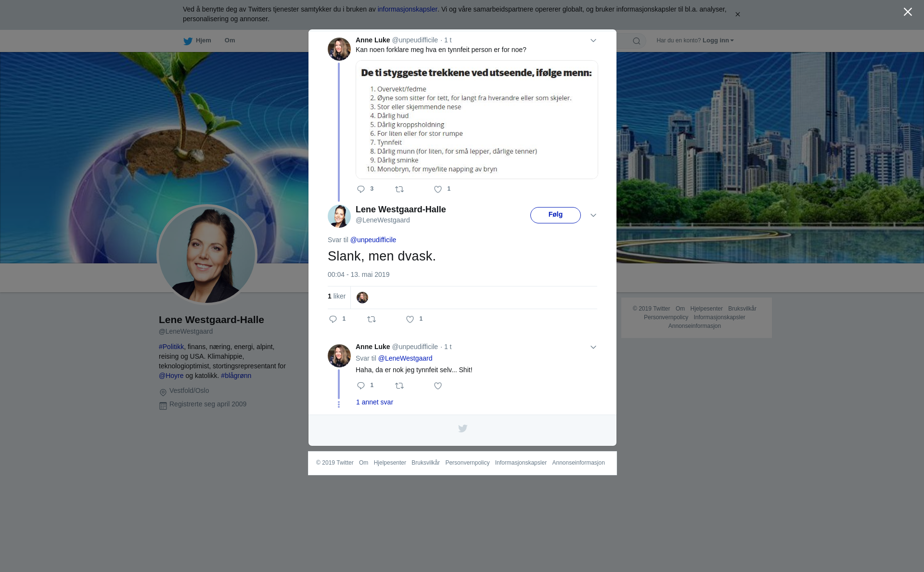Click the Twitter bird icon next to Hjem
924x572 pixels.
pyautogui.click(x=188, y=41)
